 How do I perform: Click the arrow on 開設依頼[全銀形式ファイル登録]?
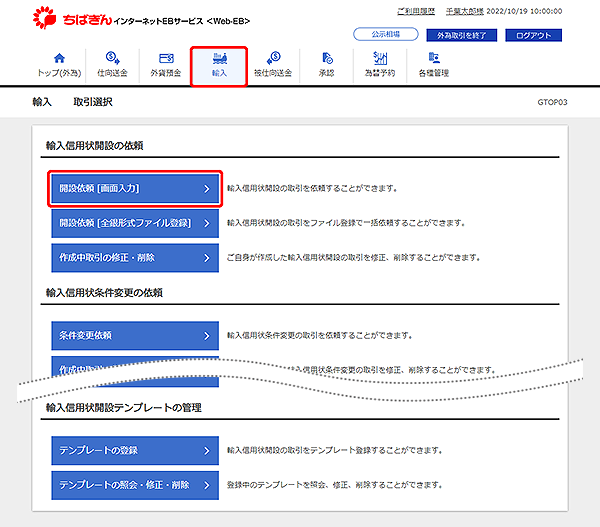[x=207, y=223]
